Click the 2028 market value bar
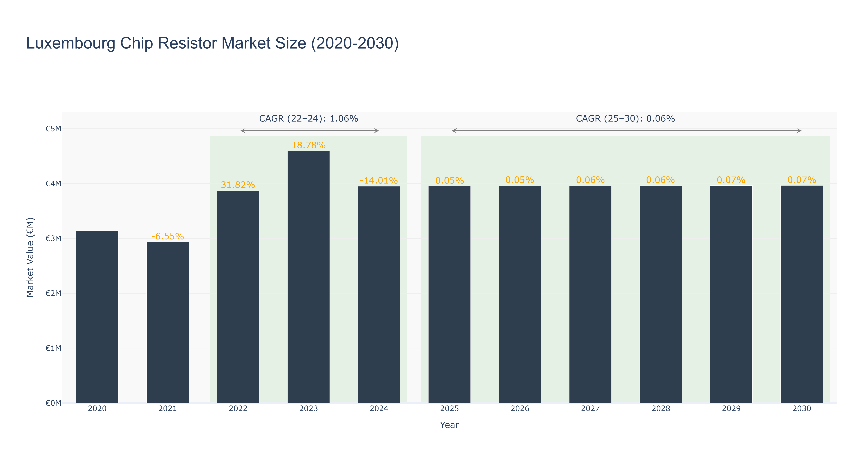This screenshot has width=868, height=465. (660, 294)
